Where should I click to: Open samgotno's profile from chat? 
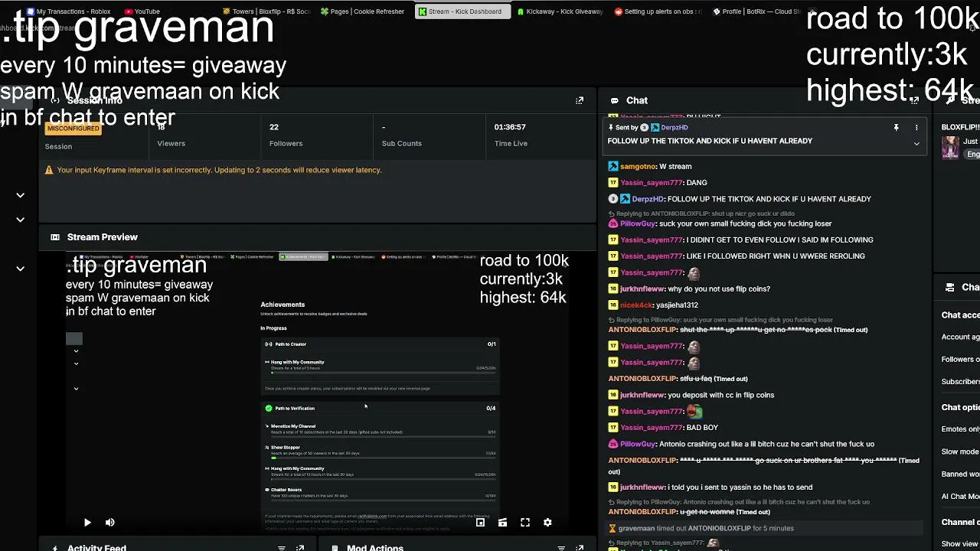(639, 166)
